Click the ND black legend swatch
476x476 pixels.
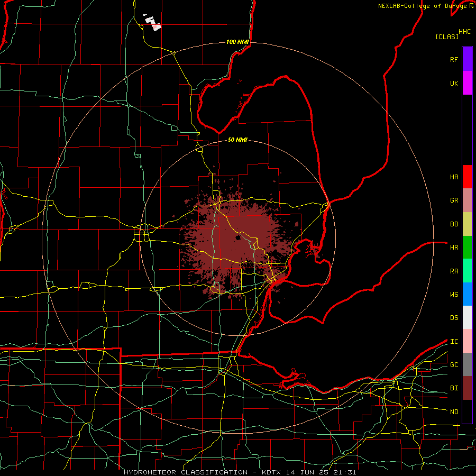click(467, 411)
